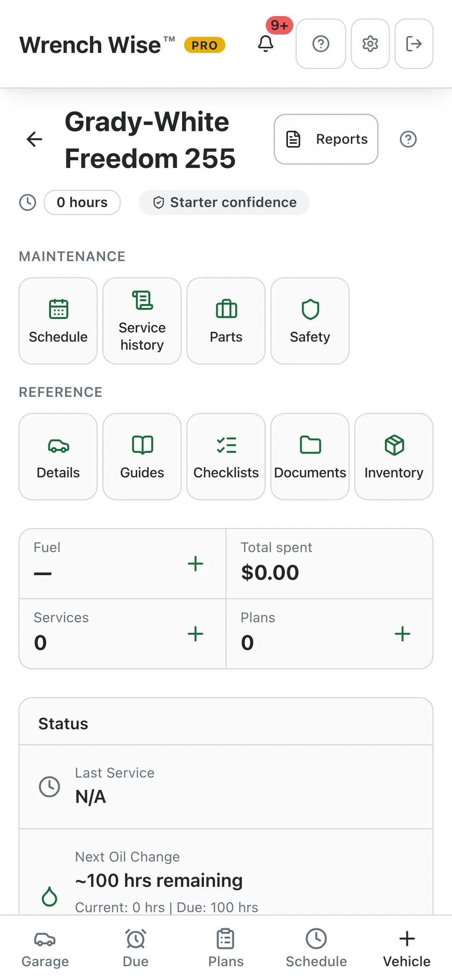Image resolution: width=452 pixels, height=980 pixels.
Task: Open the Details tile
Action: coord(58,457)
